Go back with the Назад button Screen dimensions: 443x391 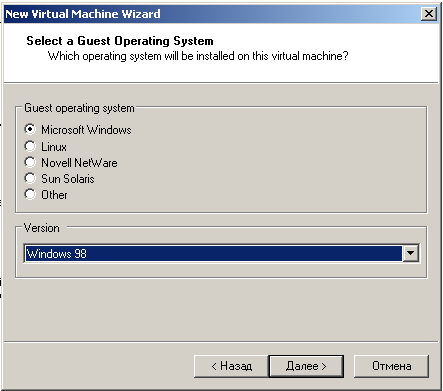(x=231, y=366)
